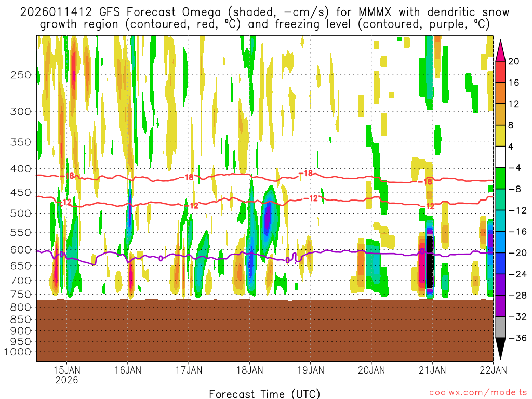Jump to the 21JAN time axis label

click(x=432, y=370)
